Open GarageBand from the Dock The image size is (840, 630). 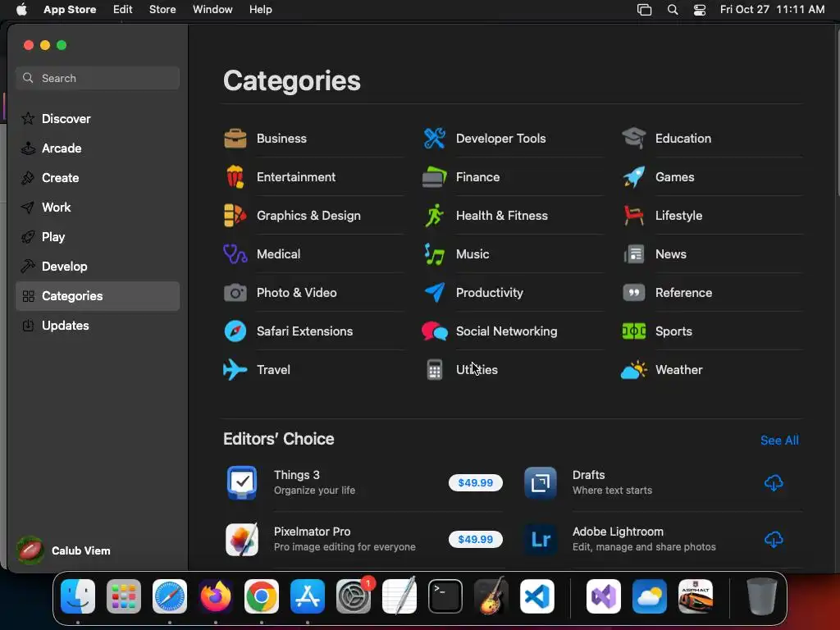tap(491, 596)
